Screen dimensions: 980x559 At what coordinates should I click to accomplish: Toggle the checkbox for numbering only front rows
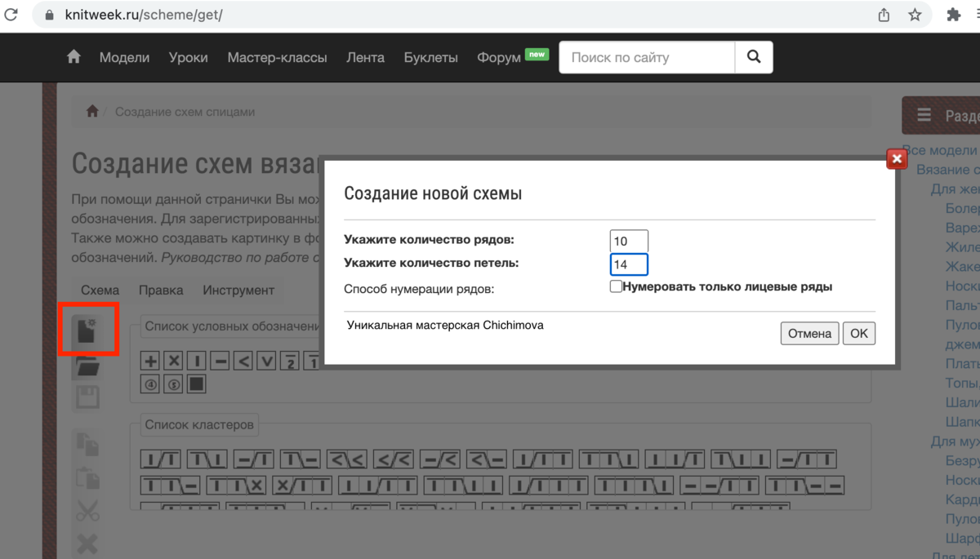[x=617, y=286]
